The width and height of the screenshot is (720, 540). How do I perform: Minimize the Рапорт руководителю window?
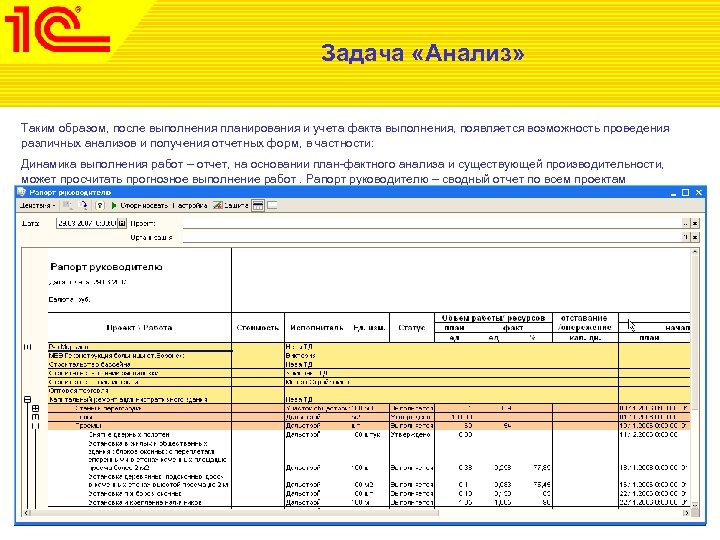click(x=674, y=193)
